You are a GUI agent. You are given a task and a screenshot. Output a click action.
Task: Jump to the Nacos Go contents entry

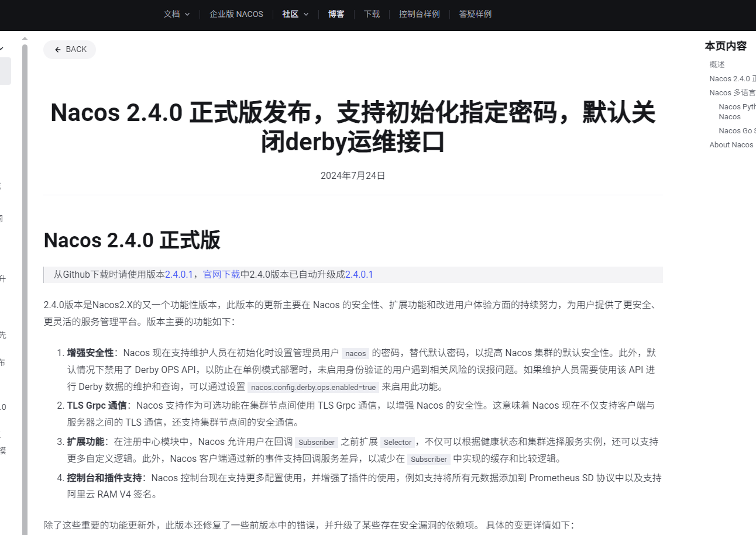[737, 130]
